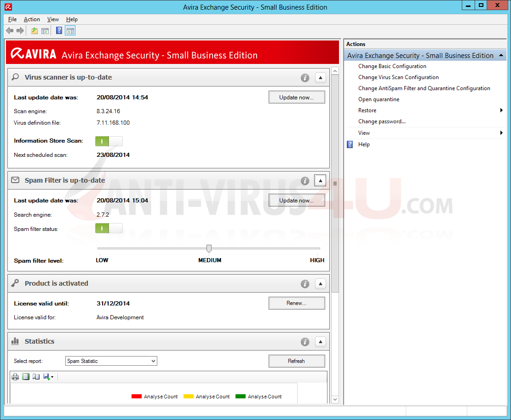This screenshot has width=511, height=420.
Task: Click the scroll down arrow of main panel
Action: (x=335, y=399)
